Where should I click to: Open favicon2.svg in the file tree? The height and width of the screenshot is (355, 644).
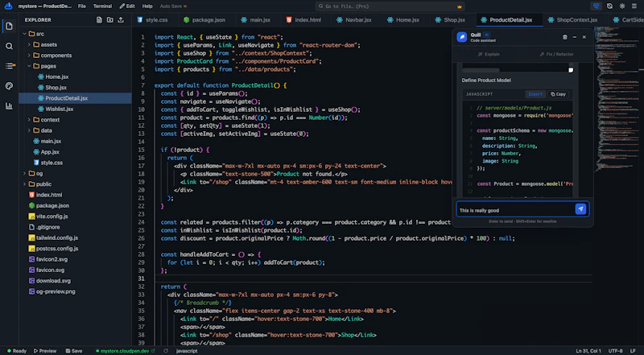tap(52, 259)
